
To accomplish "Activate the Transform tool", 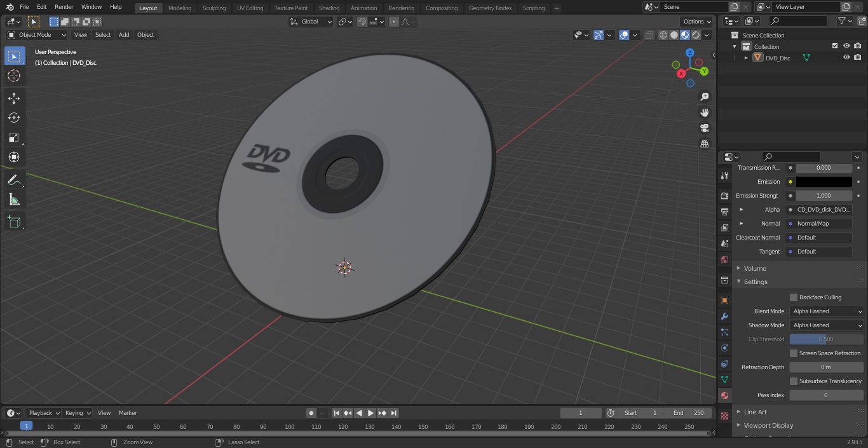I will tap(14, 157).
